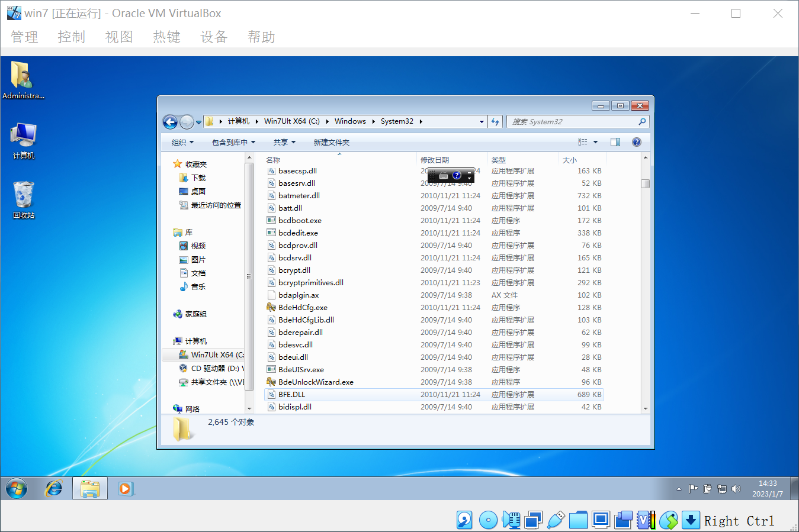Click the on-screen keyboard icon on language bar
The height and width of the screenshot is (532, 799).
tap(444, 176)
